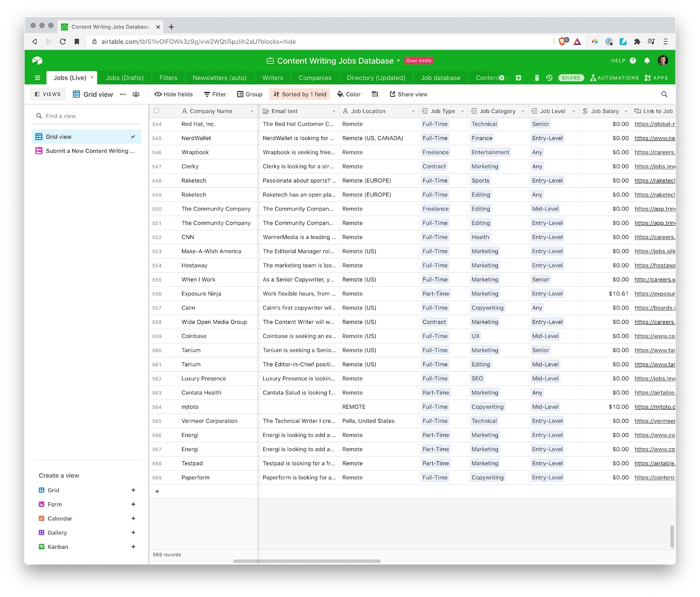Open the search records magnifier
The image size is (700, 597).
click(x=664, y=94)
